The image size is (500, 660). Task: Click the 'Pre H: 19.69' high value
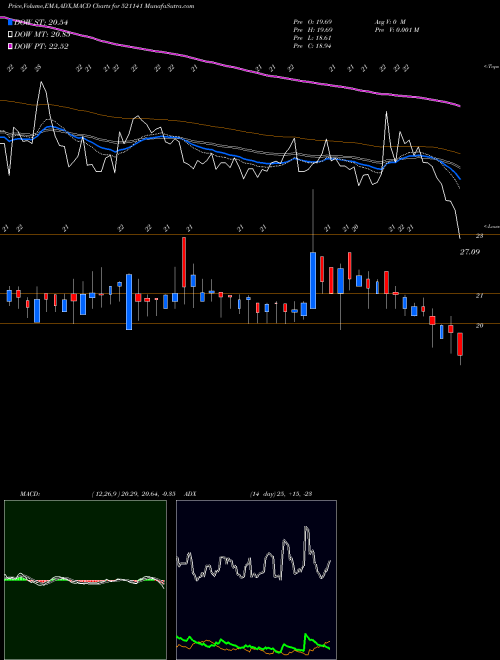(x=314, y=29)
